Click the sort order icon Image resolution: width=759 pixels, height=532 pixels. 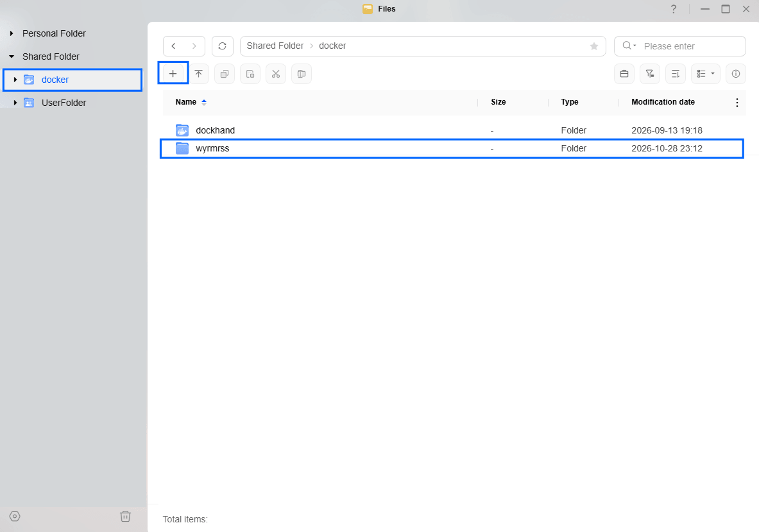click(675, 74)
